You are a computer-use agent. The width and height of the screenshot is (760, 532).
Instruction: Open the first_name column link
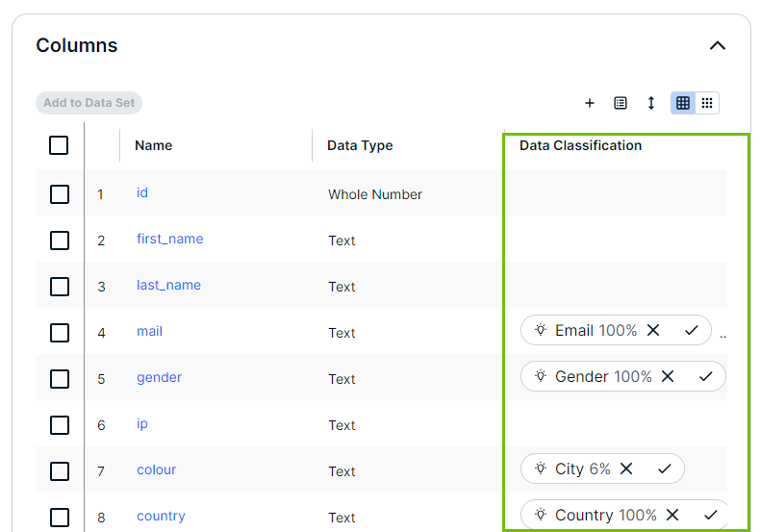click(x=169, y=239)
